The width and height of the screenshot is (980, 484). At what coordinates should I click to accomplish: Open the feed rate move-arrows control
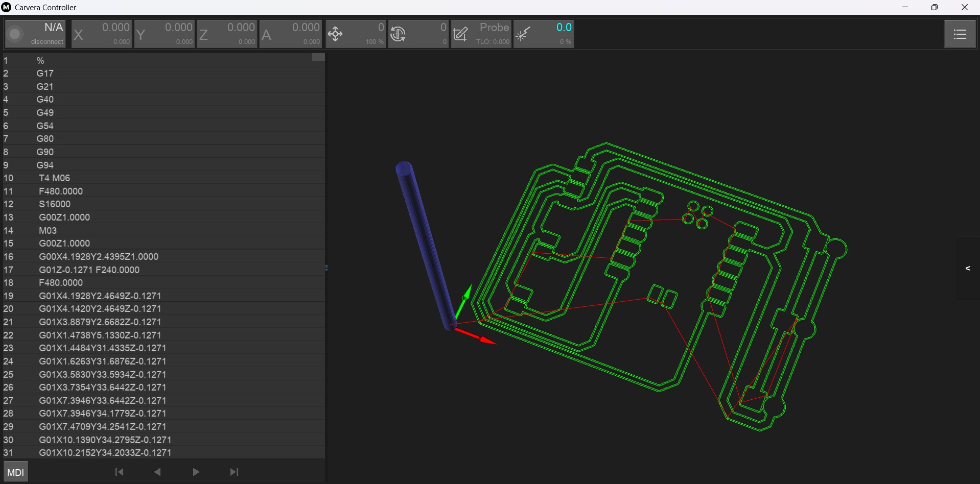(355, 34)
